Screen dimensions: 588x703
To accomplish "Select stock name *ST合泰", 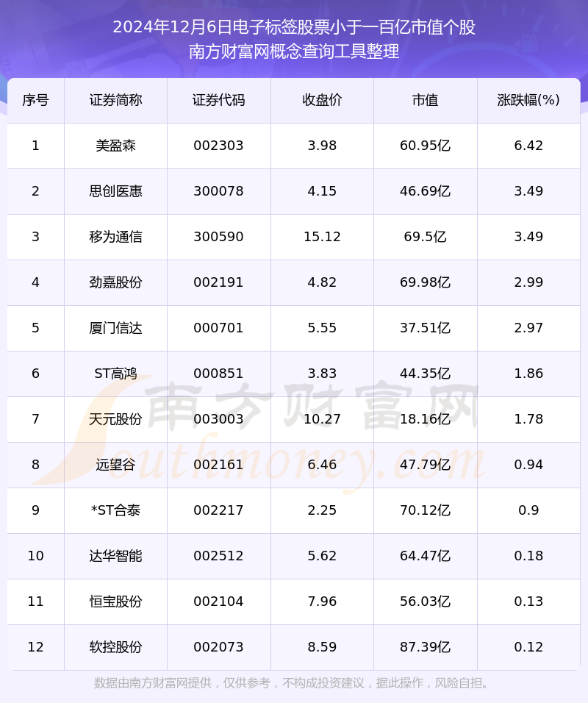I will 115,510.
